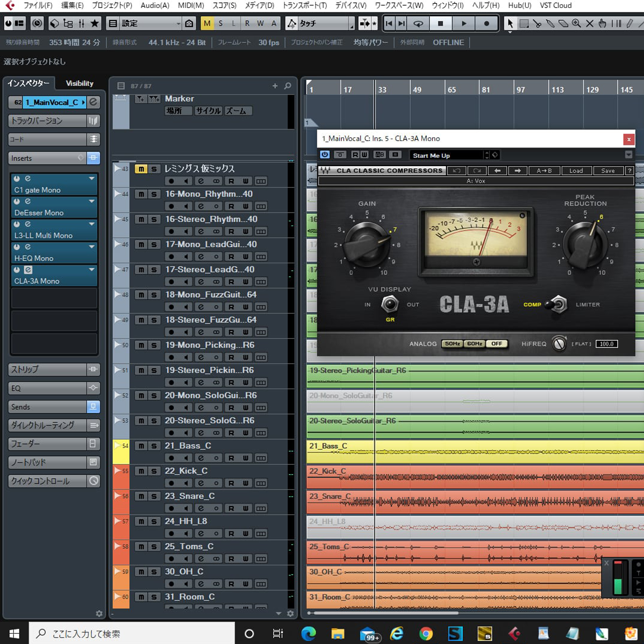Select the Eraser tool
Screen dimensions: 644x644
pyautogui.click(x=563, y=23)
